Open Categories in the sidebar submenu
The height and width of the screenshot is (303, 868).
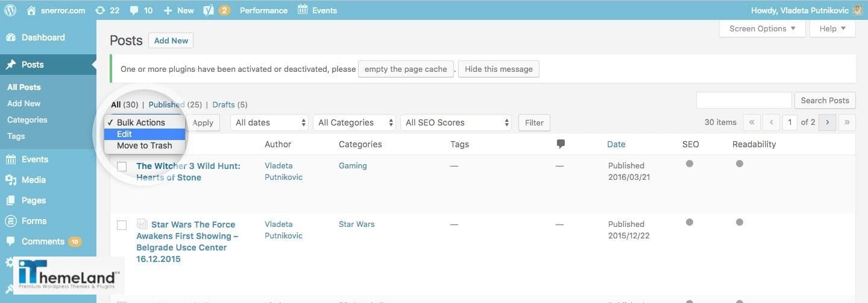[x=27, y=120]
